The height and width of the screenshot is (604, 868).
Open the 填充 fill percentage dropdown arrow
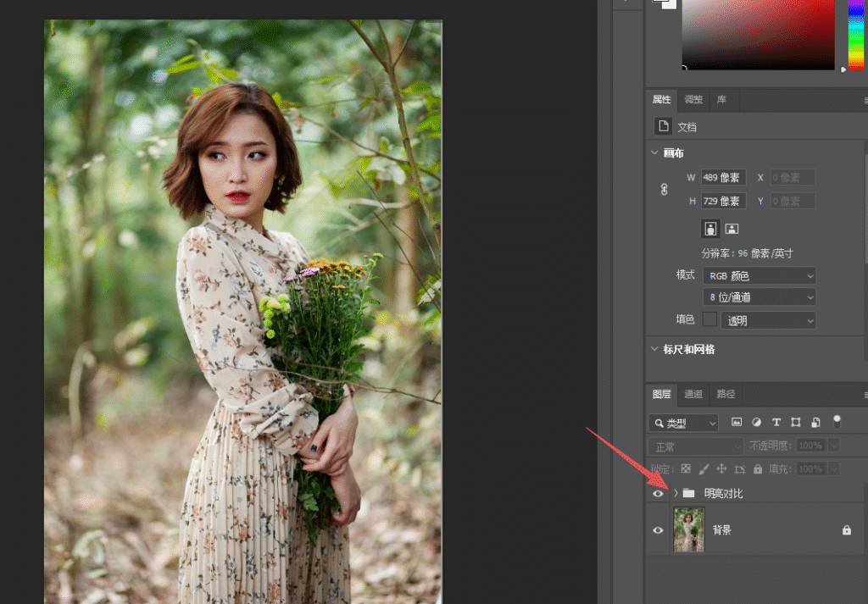[834, 469]
